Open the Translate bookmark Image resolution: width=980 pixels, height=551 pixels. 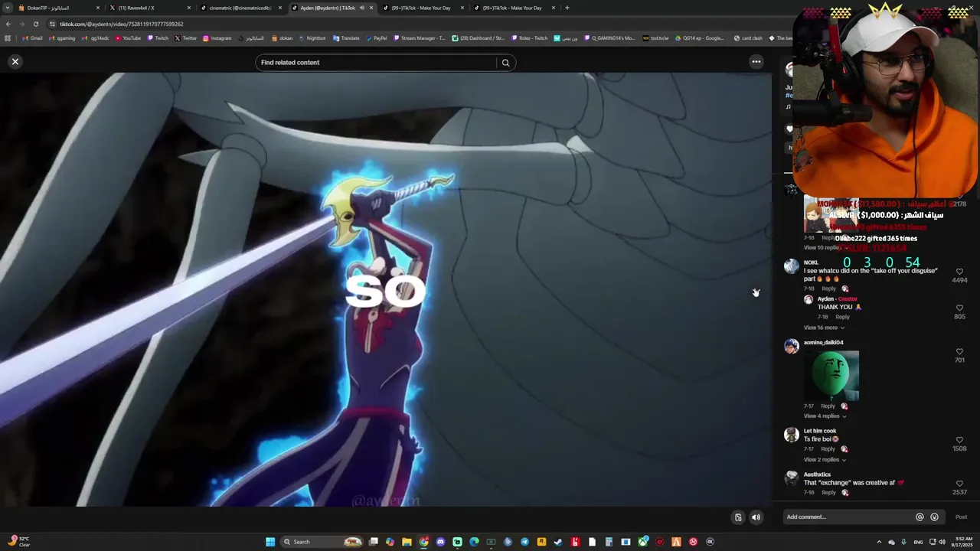pos(346,38)
